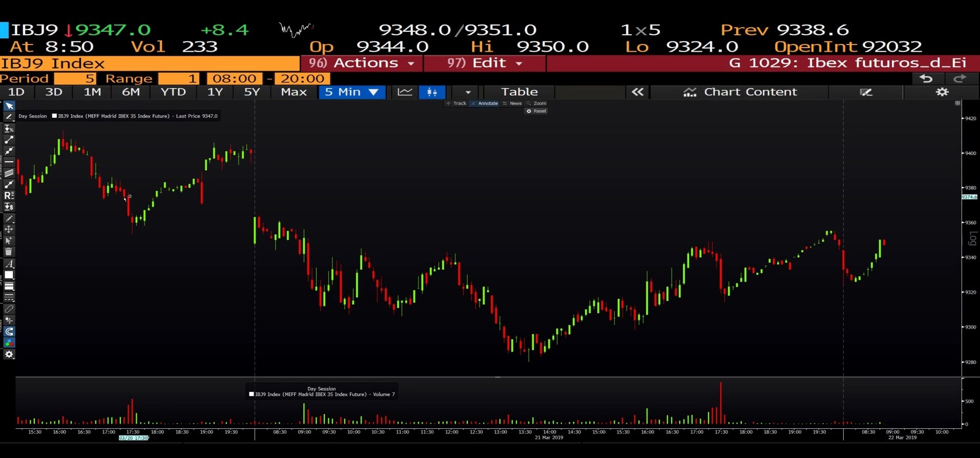Click the small panel icon above price axis
Screen dimensions: 980x458
pos(957,103)
